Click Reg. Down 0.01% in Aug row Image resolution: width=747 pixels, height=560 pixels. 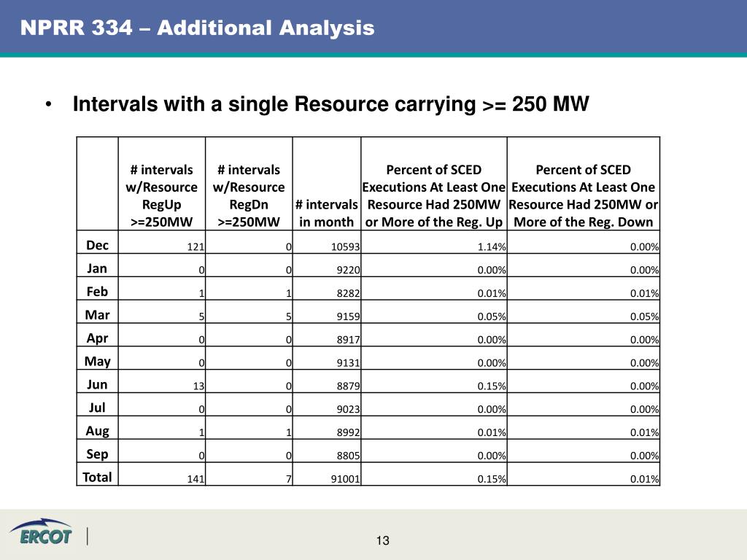point(645,433)
